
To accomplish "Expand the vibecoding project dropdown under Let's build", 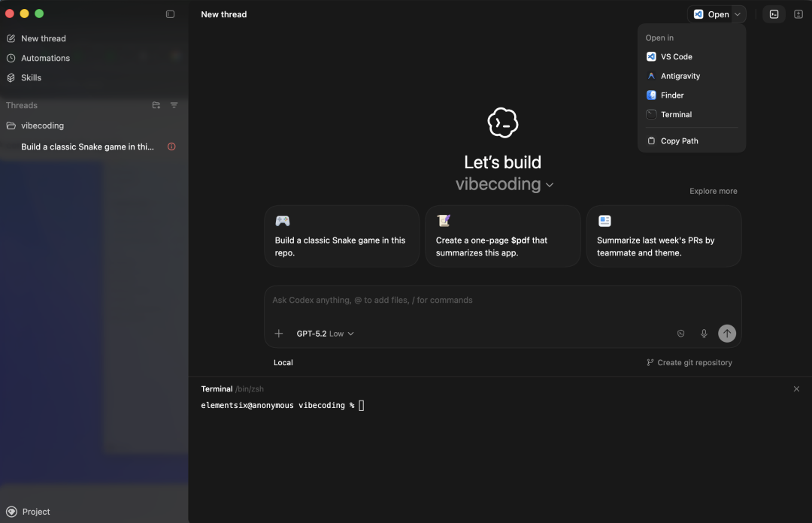I will 504,184.
